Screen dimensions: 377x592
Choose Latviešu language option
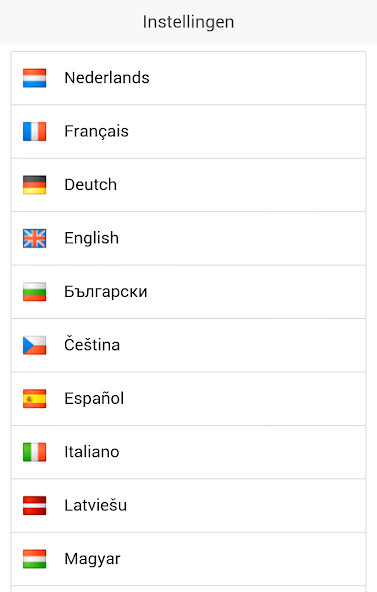188,506
